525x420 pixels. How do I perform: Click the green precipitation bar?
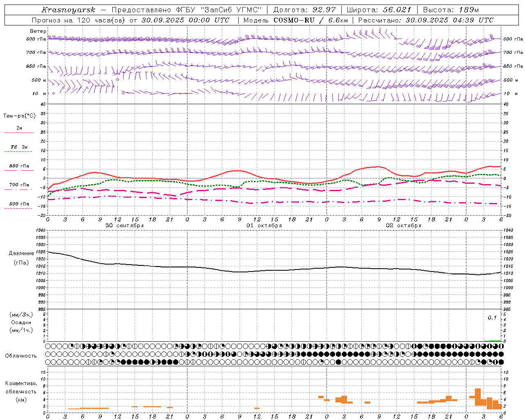tap(493, 340)
